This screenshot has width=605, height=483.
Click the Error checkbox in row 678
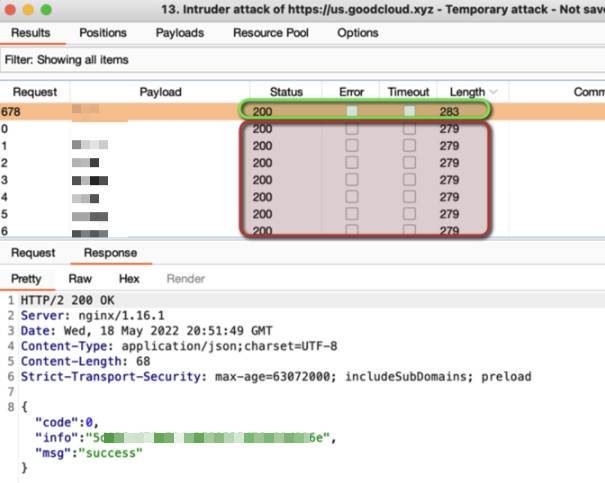352,111
